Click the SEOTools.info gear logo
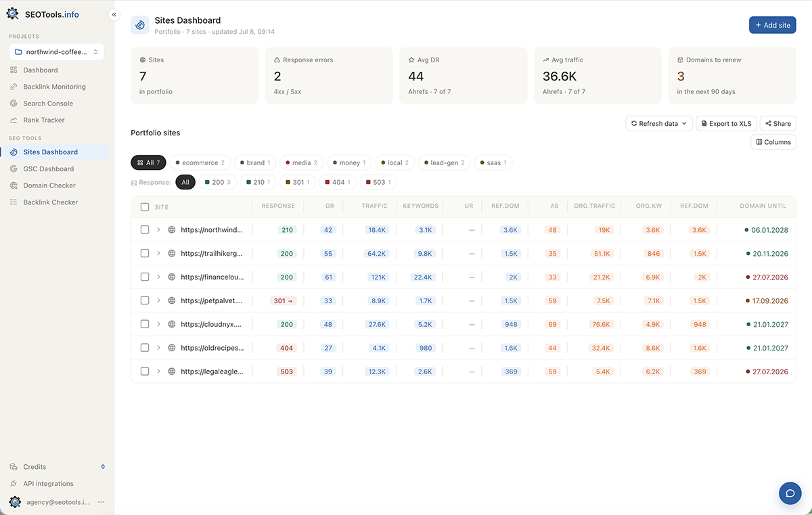Image resolution: width=812 pixels, height=515 pixels. [x=12, y=14]
